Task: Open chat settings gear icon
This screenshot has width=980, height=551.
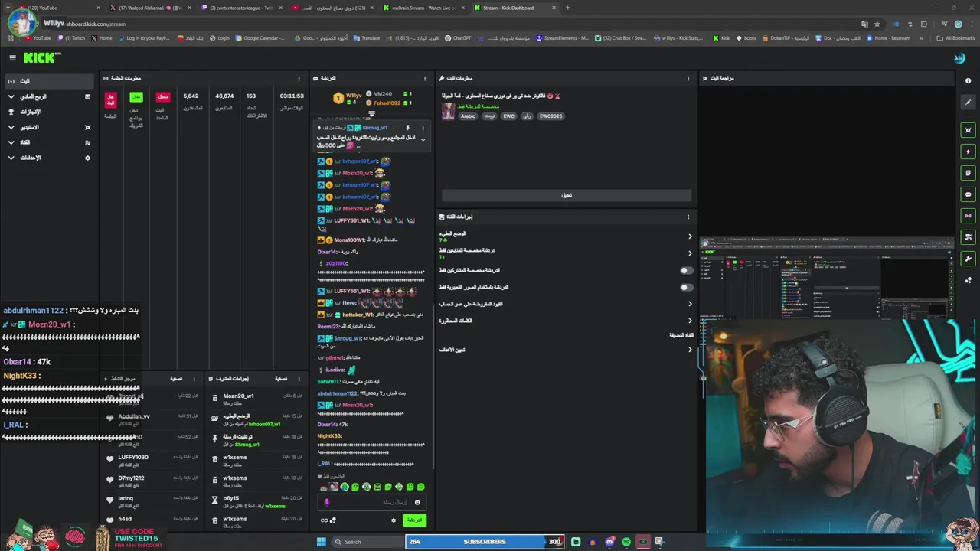Action: click(394, 520)
